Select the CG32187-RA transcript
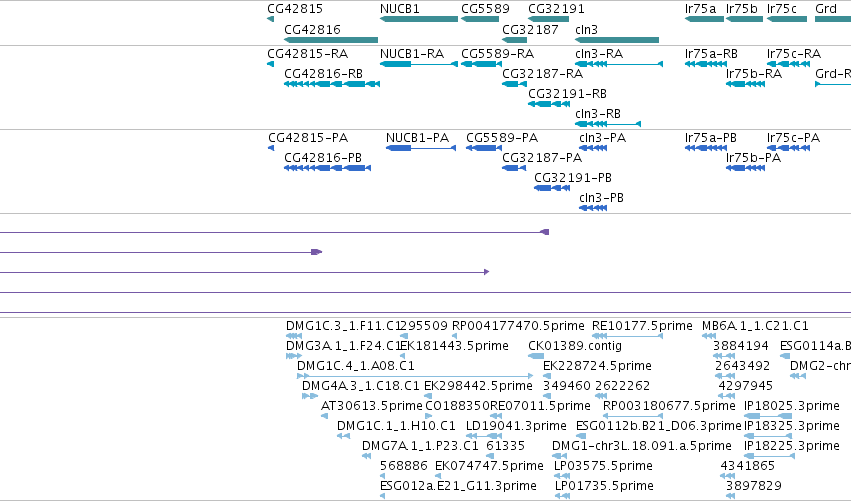The height and width of the screenshot is (501, 851). (x=515, y=84)
